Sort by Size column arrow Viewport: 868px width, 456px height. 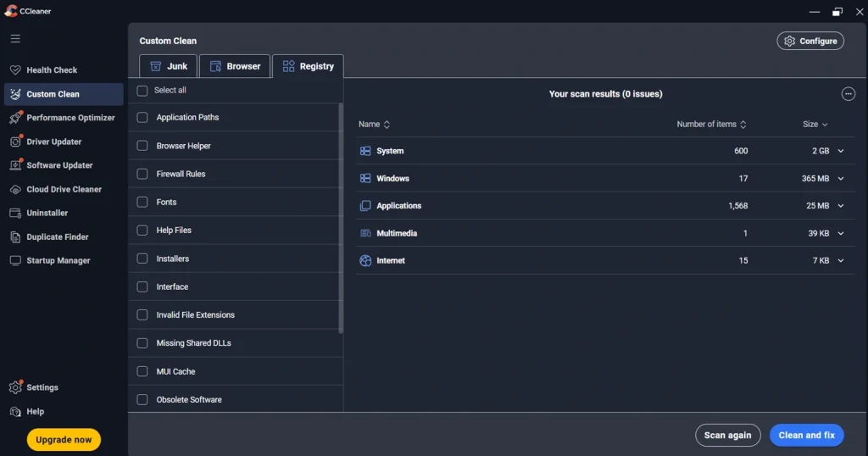[825, 125]
